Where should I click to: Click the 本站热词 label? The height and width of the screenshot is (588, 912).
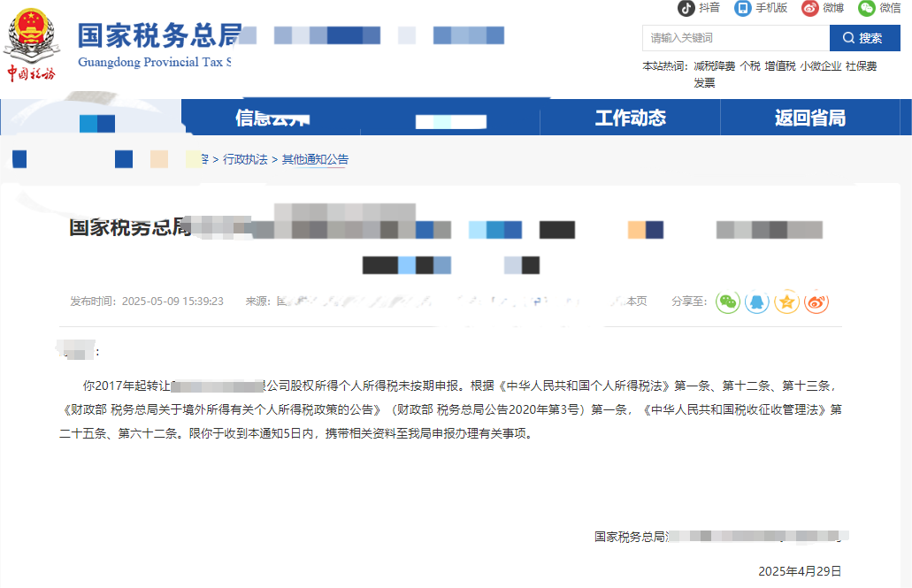click(665, 66)
